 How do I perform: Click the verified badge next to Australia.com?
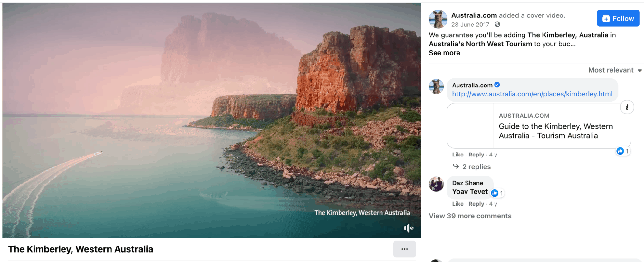click(x=497, y=85)
